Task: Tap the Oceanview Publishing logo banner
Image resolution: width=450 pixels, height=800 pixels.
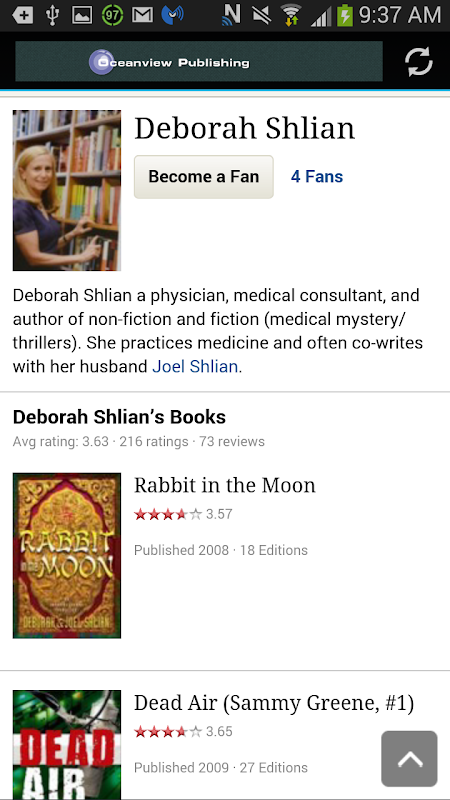Action: pos(199,62)
